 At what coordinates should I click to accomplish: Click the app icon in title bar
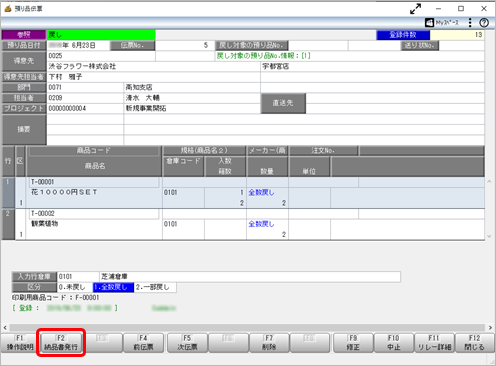point(8,9)
